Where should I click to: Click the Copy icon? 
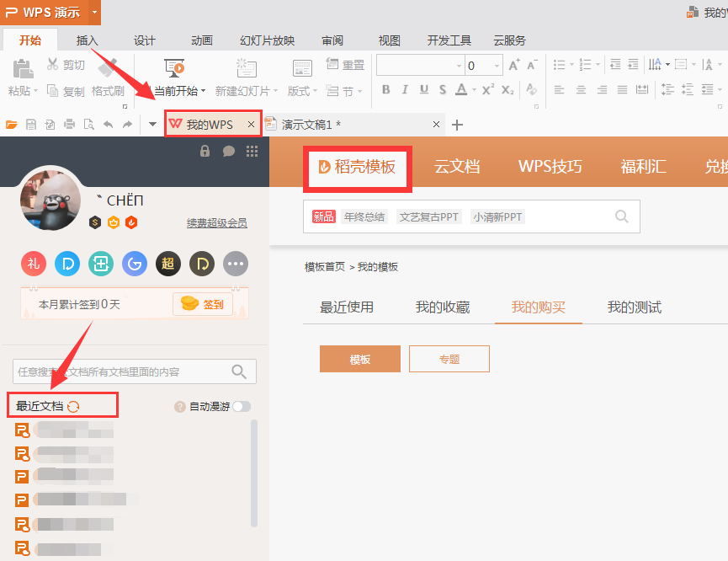pyautogui.click(x=52, y=91)
